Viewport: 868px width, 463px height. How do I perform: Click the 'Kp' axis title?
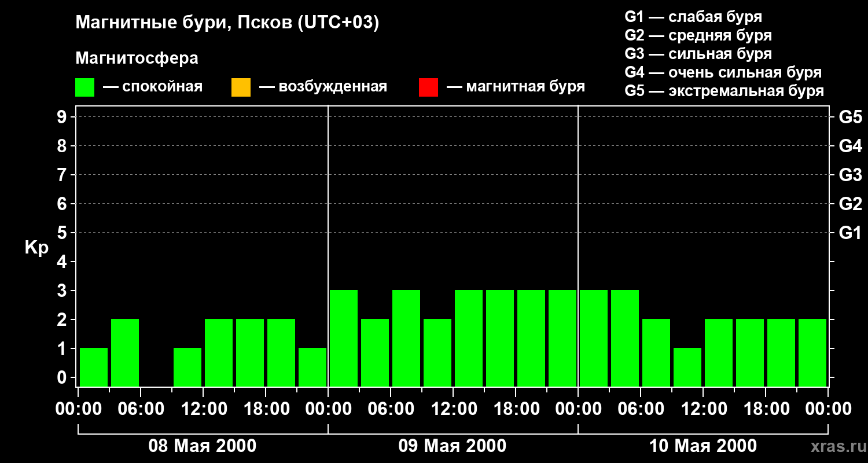[36, 248]
